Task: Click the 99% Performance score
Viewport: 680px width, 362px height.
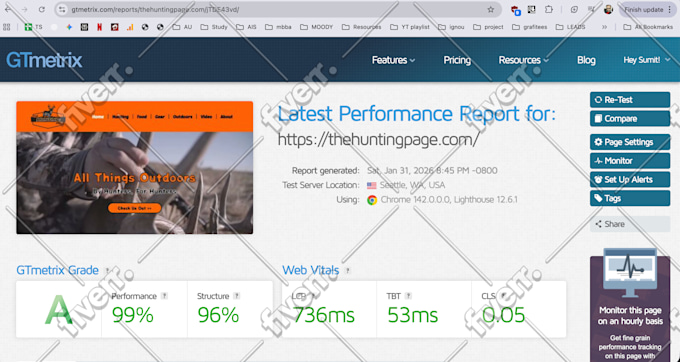Action: tap(133, 315)
